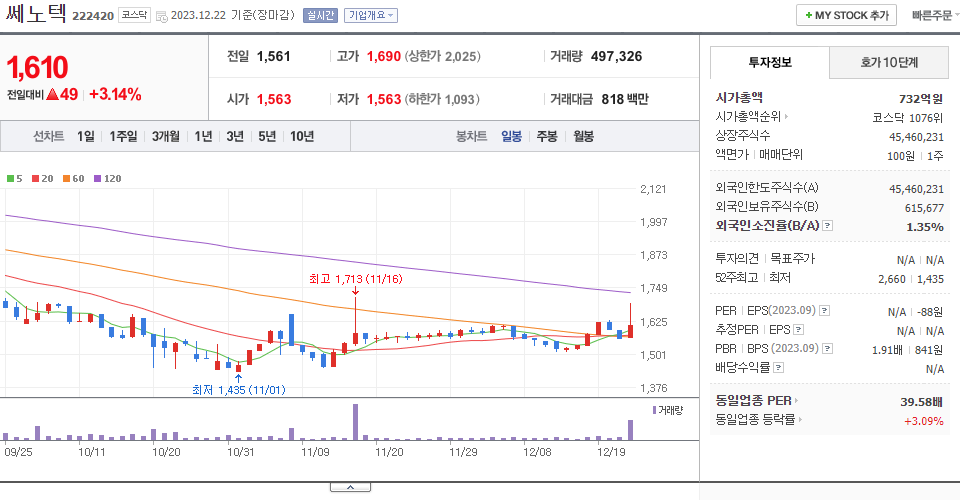Switch to the 투자정보 tab
Viewport: 960px width, 500px height.
click(x=770, y=62)
